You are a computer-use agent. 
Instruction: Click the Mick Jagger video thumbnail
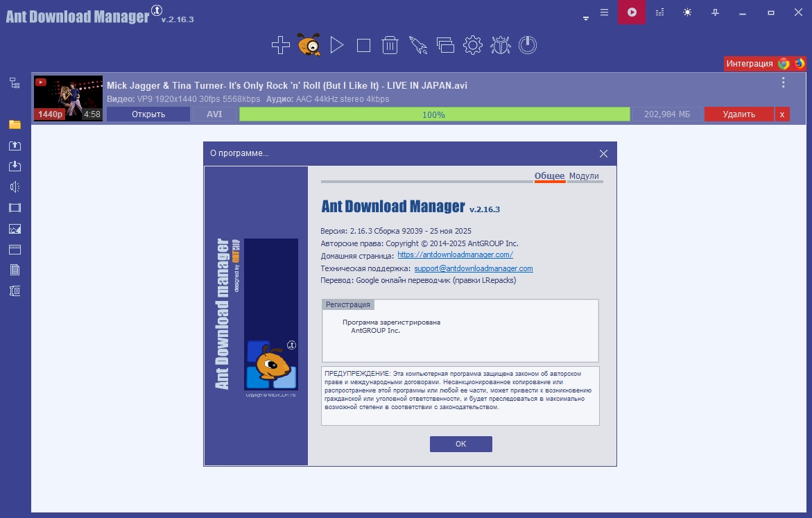[69, 98]
